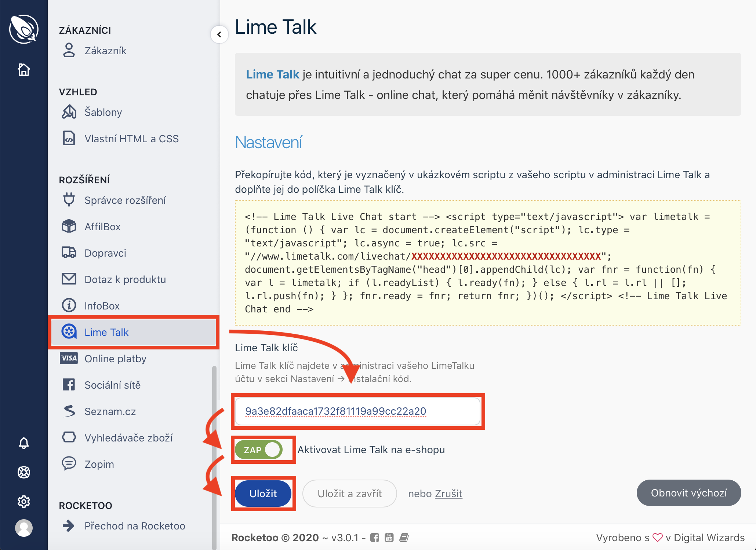Viewport: 756px width, 550px height.
Task: Click the Seznam.cz S icon
Action: 69,411
